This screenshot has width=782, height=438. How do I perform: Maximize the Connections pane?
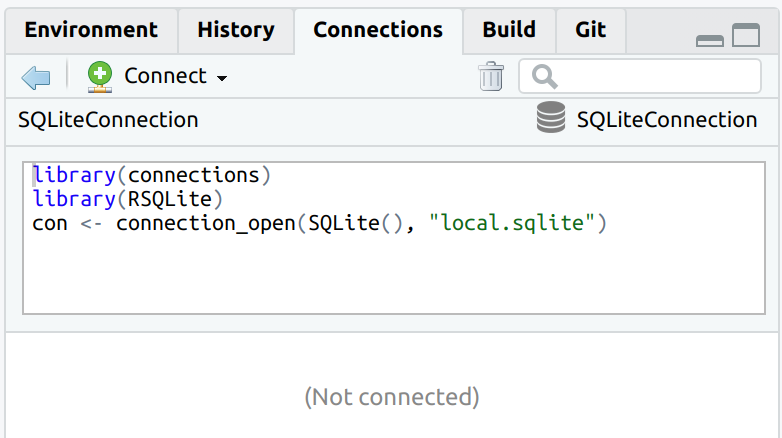746,36
